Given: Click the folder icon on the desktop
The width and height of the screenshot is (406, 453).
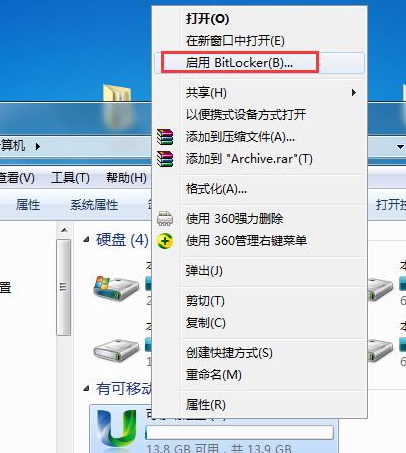Looking at the screenshot, I should (117, 93).
